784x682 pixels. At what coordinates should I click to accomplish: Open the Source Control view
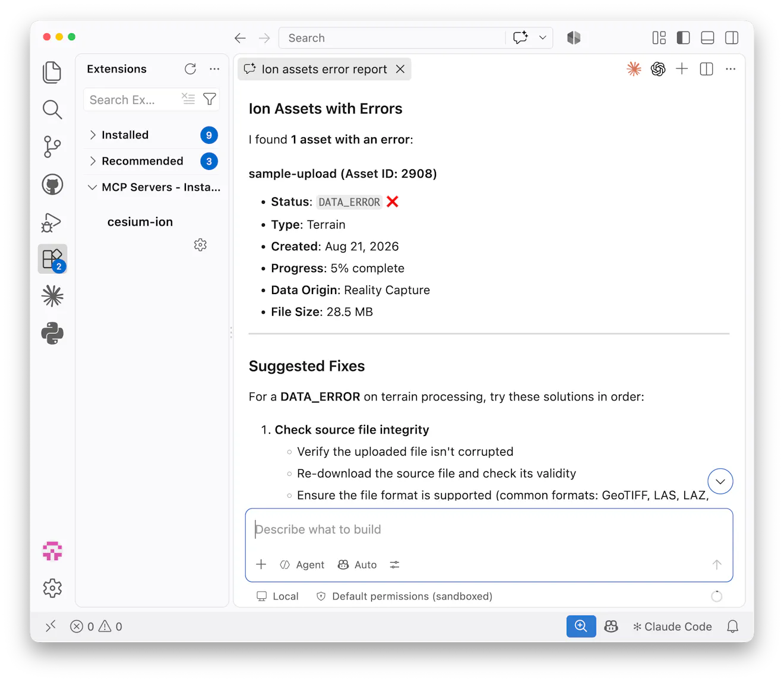click(x=52, y=147)
